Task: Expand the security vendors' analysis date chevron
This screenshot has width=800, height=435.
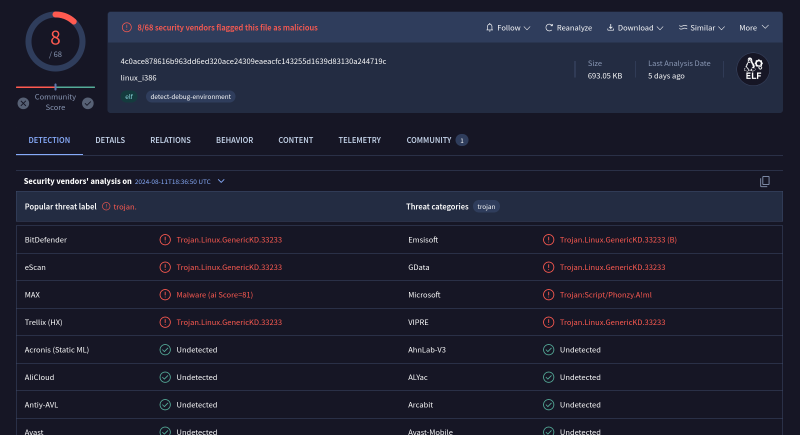Action: (x=221, y=181)
